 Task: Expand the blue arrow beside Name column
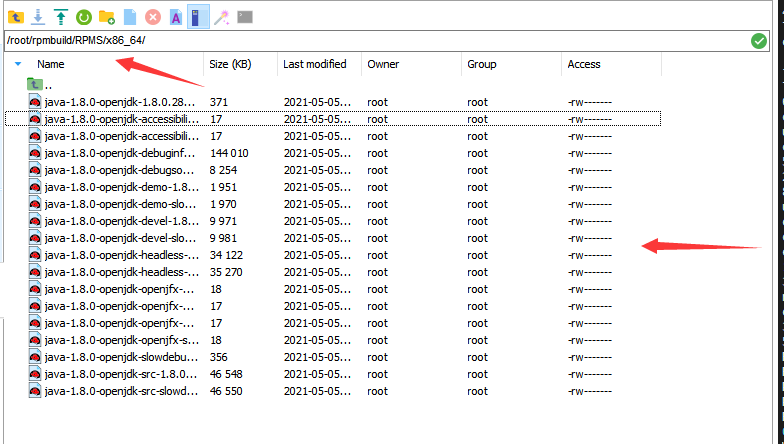point(17,64)
